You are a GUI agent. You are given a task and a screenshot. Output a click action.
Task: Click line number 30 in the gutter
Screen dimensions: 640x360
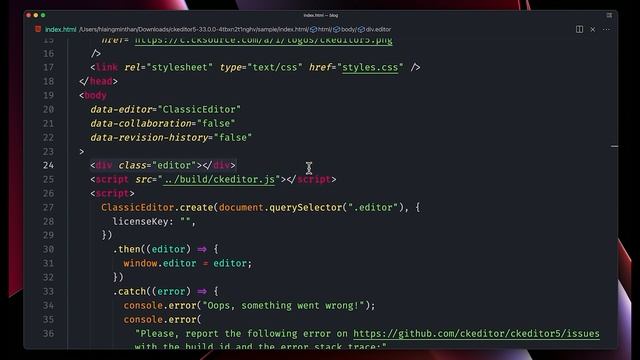pyautogui.click(x=48, y=249)
